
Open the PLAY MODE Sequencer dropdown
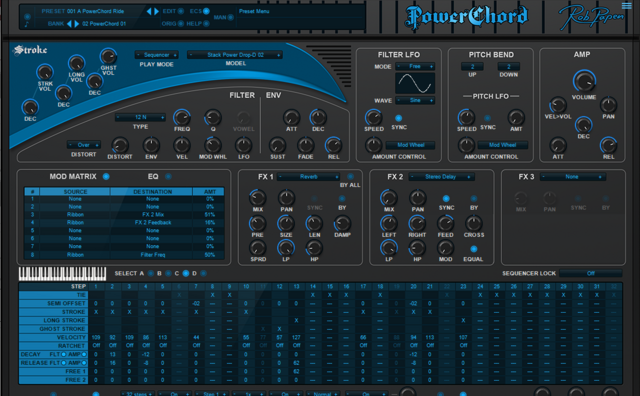(x=156, y=55)
